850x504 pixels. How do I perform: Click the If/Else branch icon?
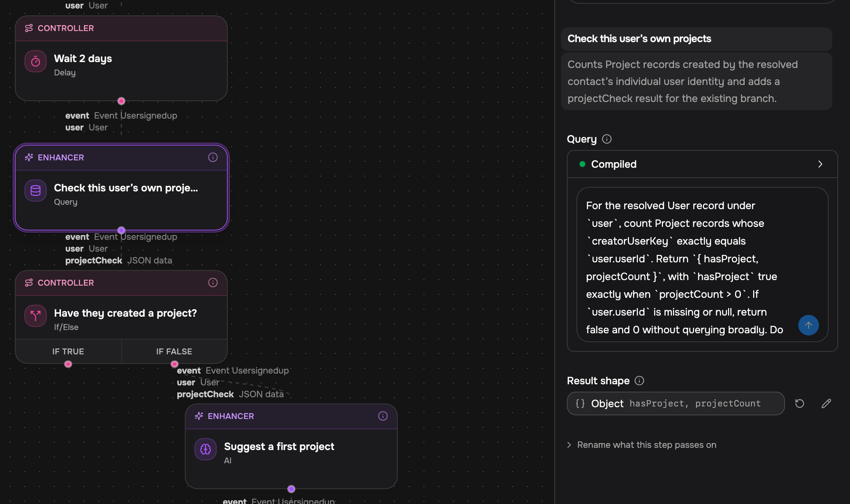click(35, 316)
